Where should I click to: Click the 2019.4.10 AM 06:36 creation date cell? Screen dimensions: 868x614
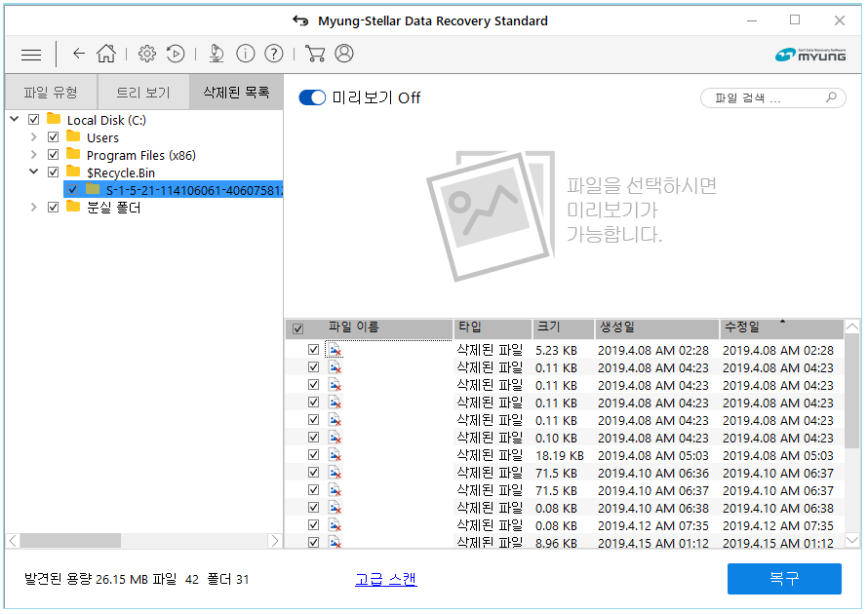653,473
